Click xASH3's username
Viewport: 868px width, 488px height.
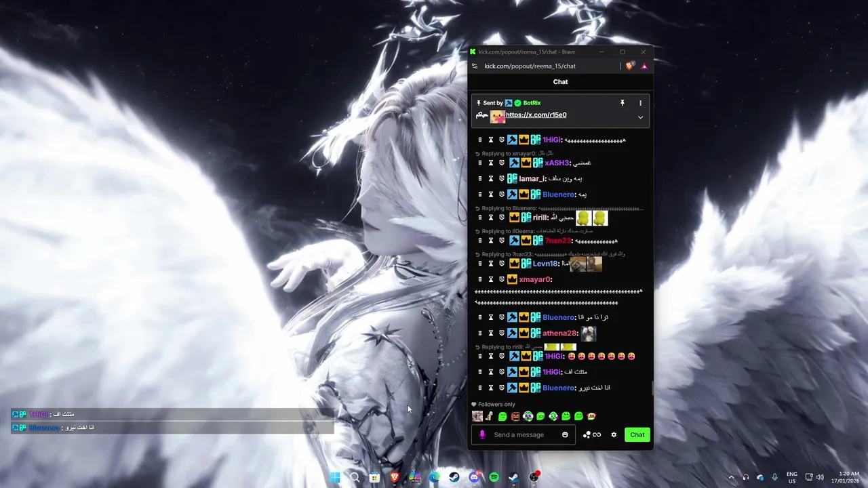click(557, 163)
